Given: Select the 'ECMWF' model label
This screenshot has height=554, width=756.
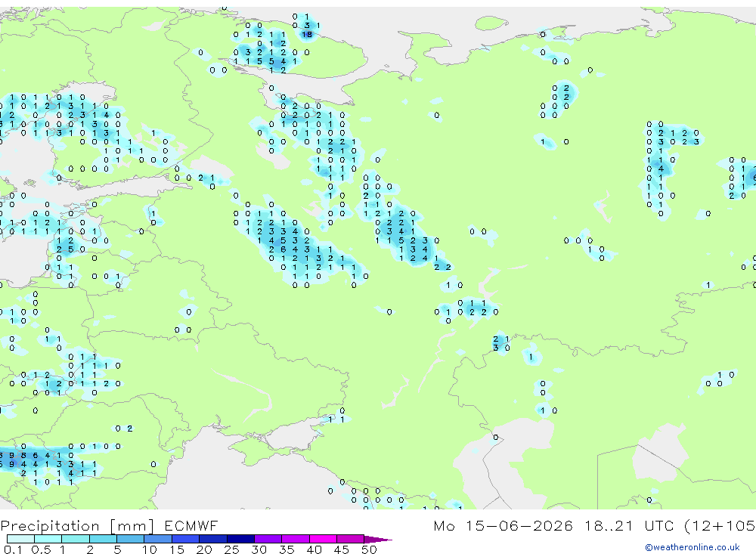Looking at the screenshot, I should [191, 525].
